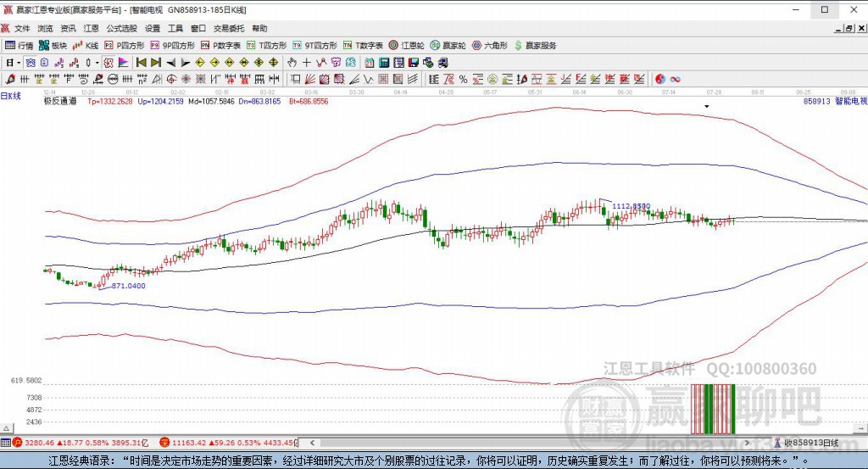Open the 帮助 menu

point(259,28)
